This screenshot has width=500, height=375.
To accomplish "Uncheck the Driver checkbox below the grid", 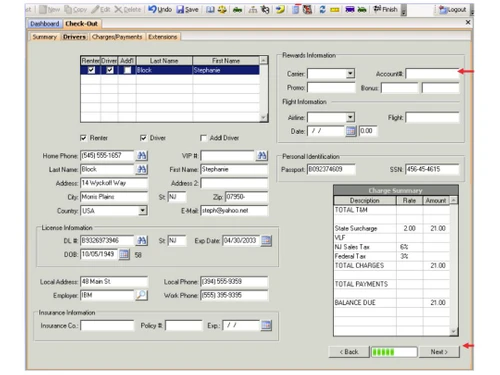I will click(x=143, y=138).
